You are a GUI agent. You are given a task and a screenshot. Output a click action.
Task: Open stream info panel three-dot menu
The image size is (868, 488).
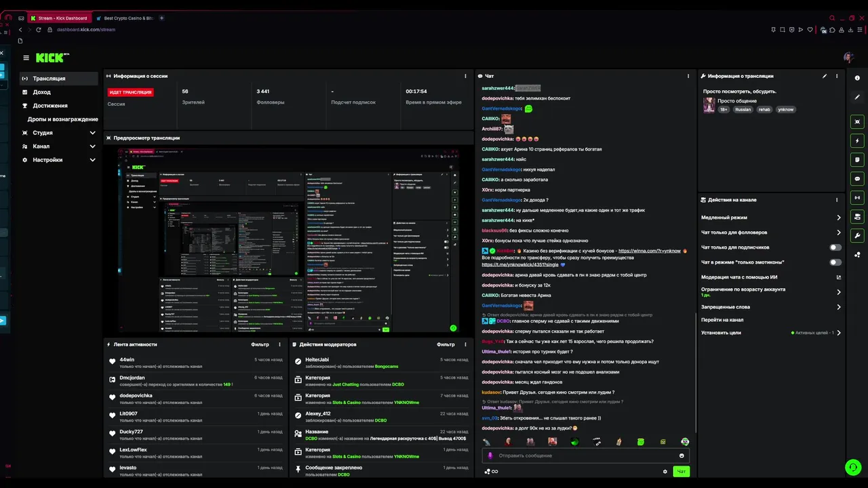pyautogui.click(x=837, y=76)
